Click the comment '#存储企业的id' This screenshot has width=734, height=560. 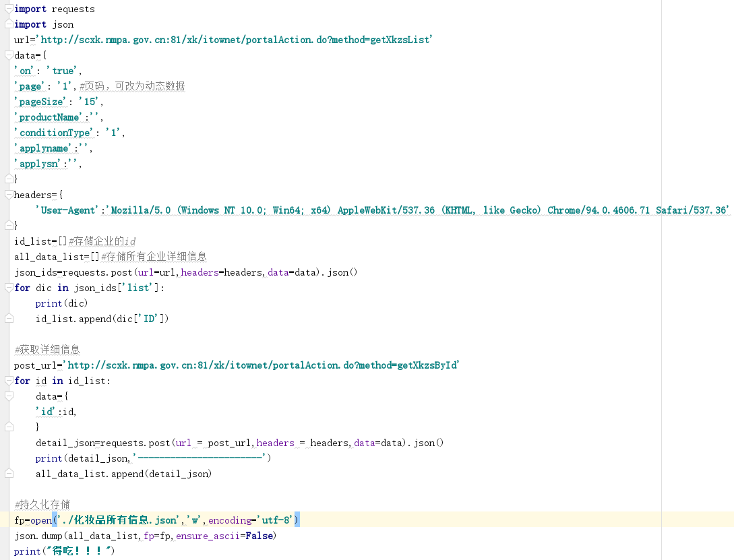(x=102, y=241)
